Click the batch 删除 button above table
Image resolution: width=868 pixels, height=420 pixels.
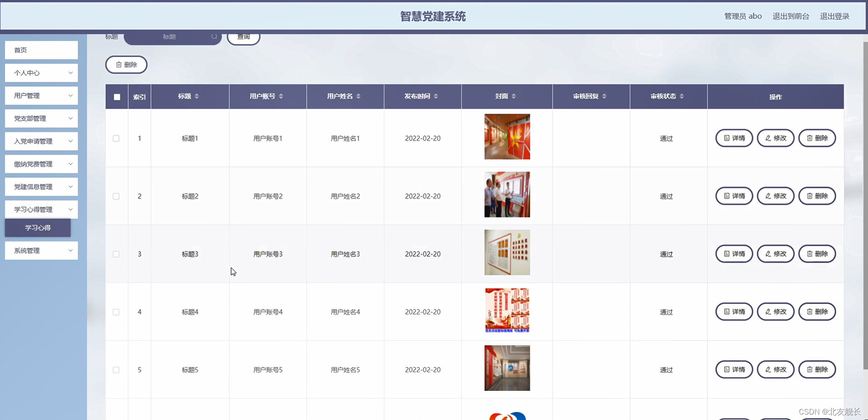[x=126, y=65]
